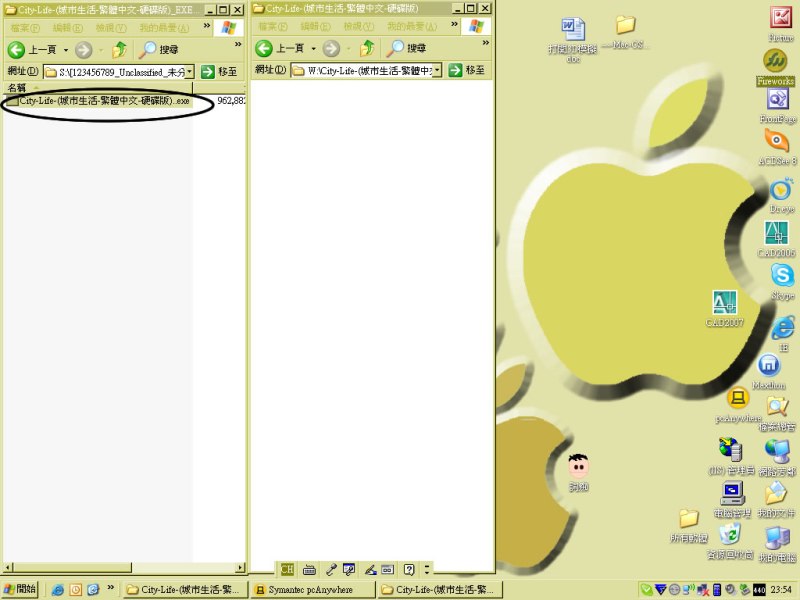Click Back arrow in right Explorer window
The image size is (800, 600).
(264, 48)
